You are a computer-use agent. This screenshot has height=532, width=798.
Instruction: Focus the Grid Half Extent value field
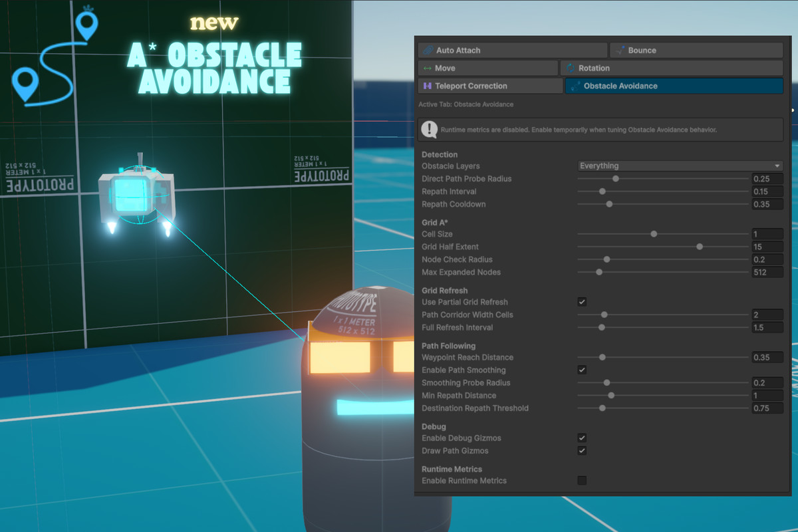(x=767, y=247)
